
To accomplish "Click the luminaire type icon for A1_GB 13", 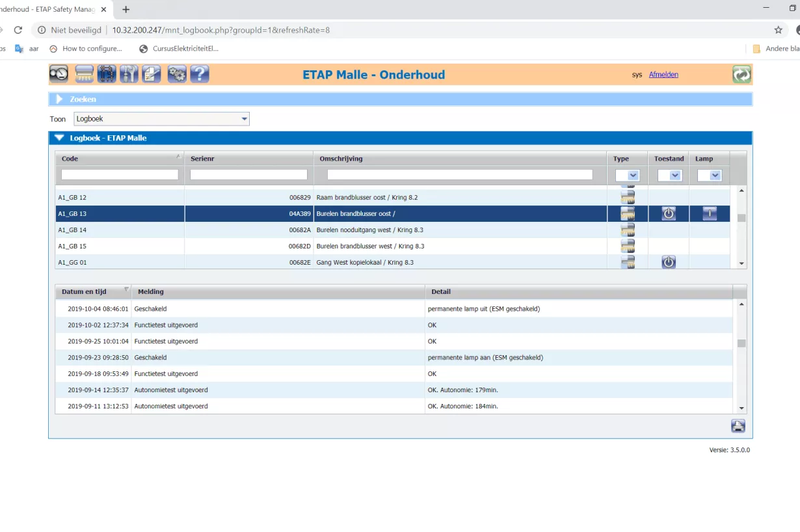I will (x=628, y=213).
